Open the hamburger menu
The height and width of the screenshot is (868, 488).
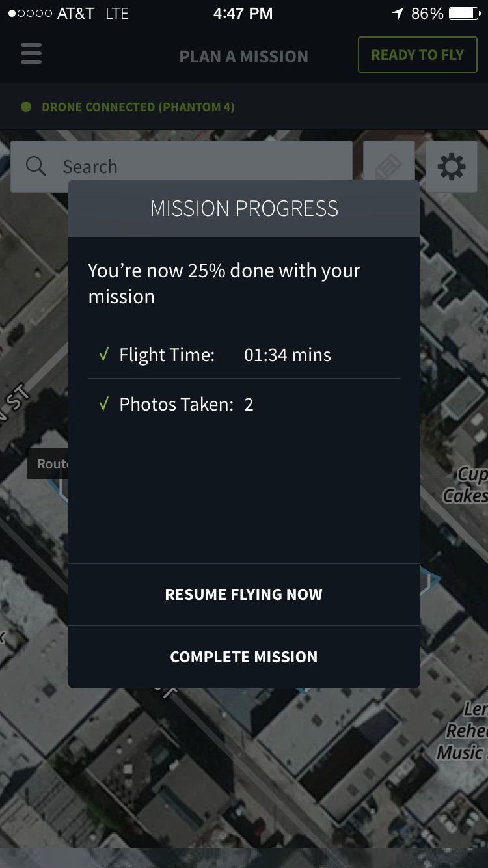[x=31, y=53]
